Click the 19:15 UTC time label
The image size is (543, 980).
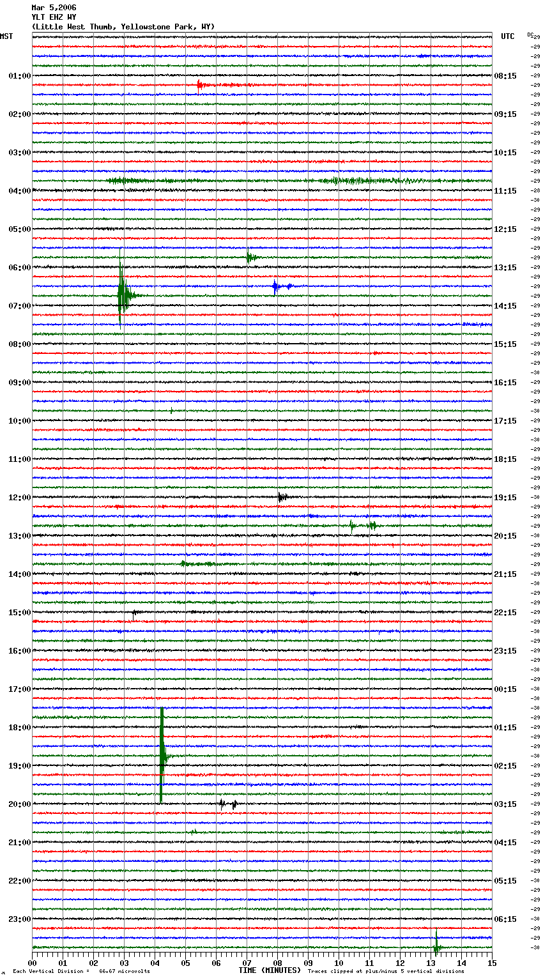click(505, 498)
